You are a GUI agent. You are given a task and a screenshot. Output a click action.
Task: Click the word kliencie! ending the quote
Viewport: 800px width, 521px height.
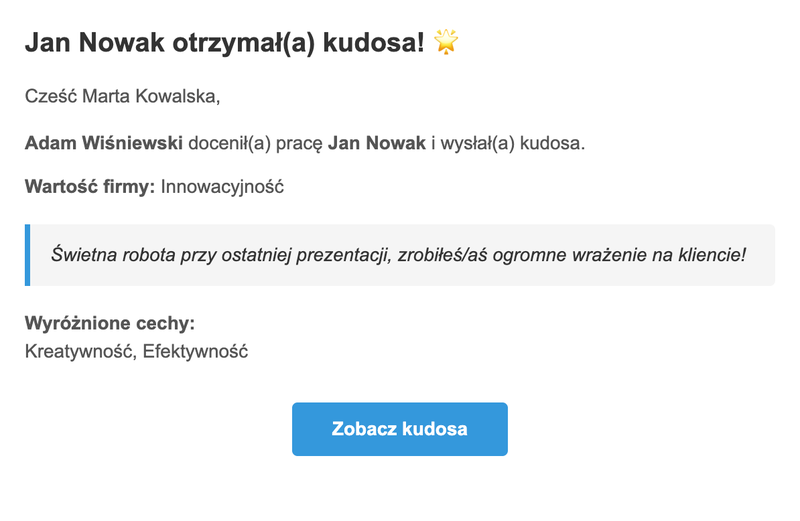click(712, 255)
